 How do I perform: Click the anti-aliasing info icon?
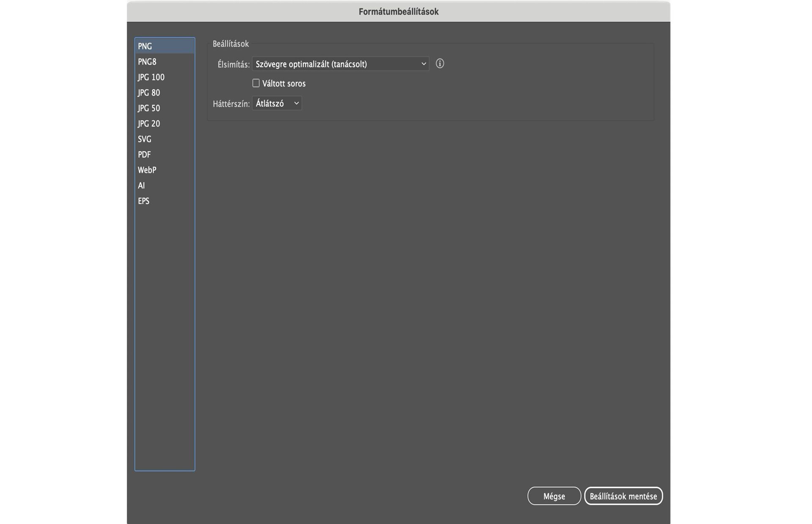coord(440,63)
